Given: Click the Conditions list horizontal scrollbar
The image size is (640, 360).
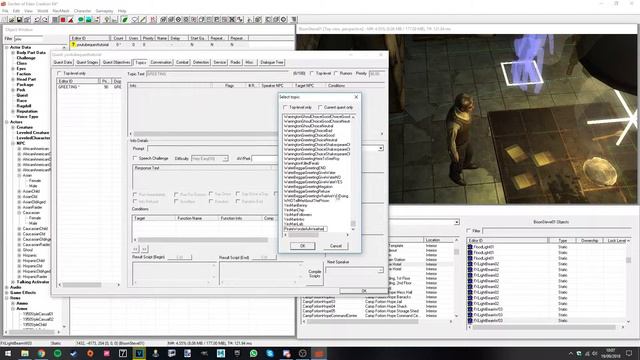Looking at the screenshot, I should click(203, 240).
